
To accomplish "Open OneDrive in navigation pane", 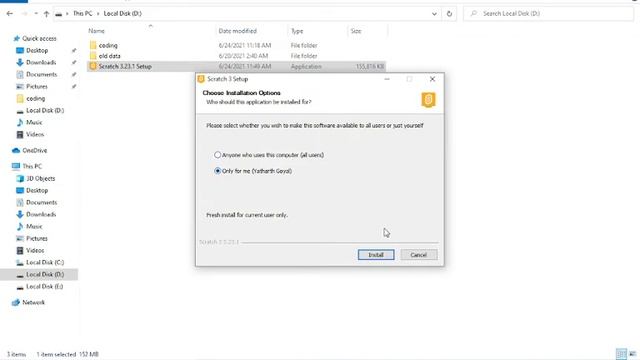I will click(x=34, y=151).
